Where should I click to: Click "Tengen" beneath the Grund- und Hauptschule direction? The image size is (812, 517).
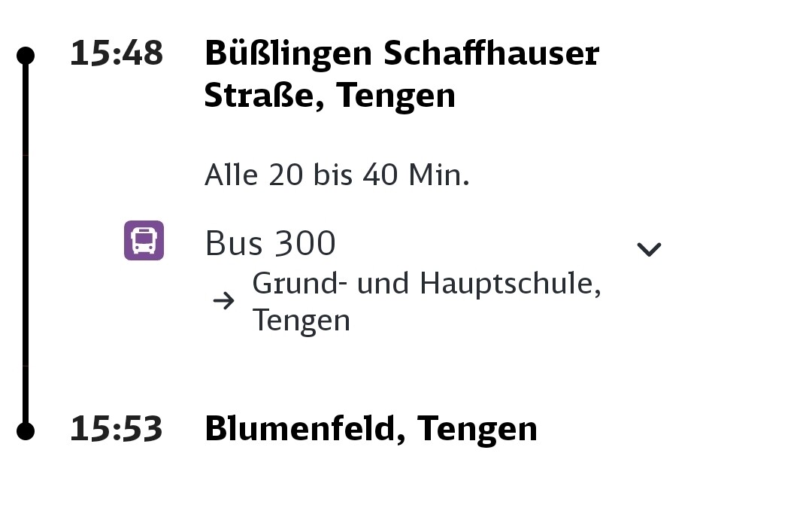(301, 320)
